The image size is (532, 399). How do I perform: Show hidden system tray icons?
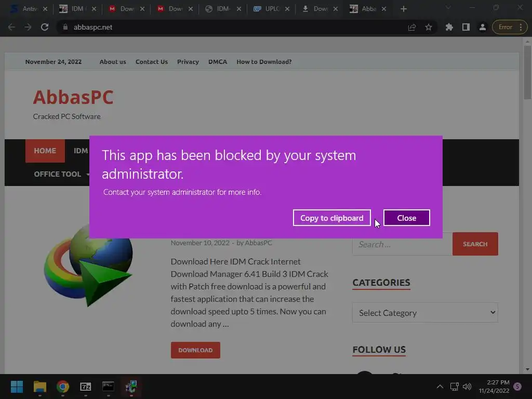point(440,387)
